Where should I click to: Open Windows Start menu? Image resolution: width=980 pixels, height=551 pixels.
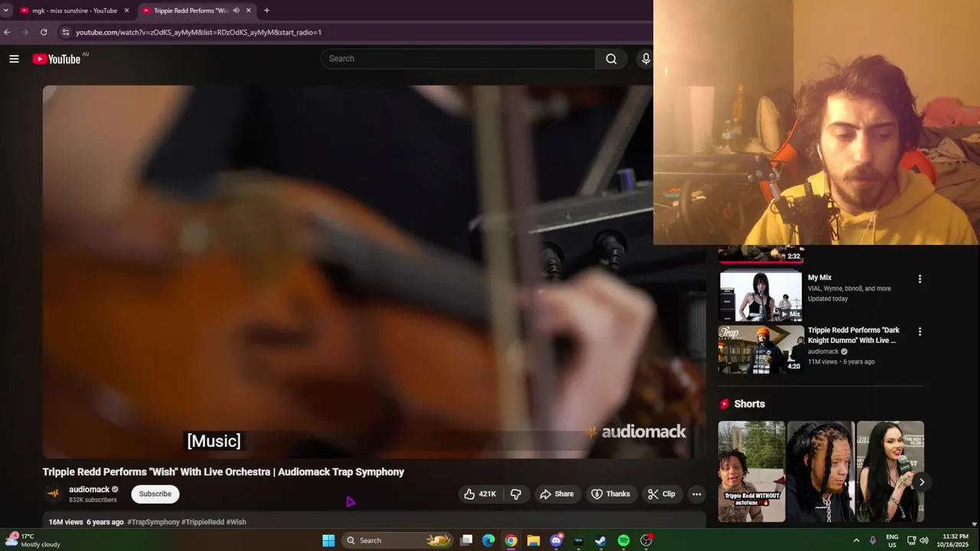pyautogui.click(x=328, y=540)
